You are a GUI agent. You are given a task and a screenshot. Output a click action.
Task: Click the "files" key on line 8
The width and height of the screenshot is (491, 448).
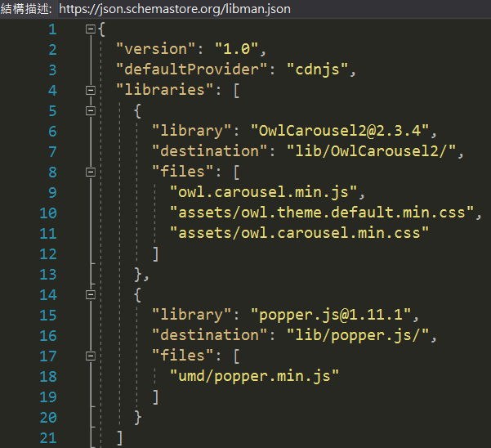(x=183, y=172)
